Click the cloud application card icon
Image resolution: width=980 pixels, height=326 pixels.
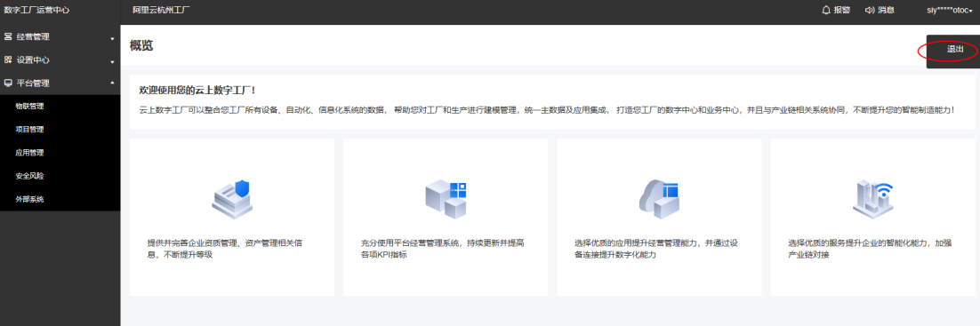pos(659,198)
